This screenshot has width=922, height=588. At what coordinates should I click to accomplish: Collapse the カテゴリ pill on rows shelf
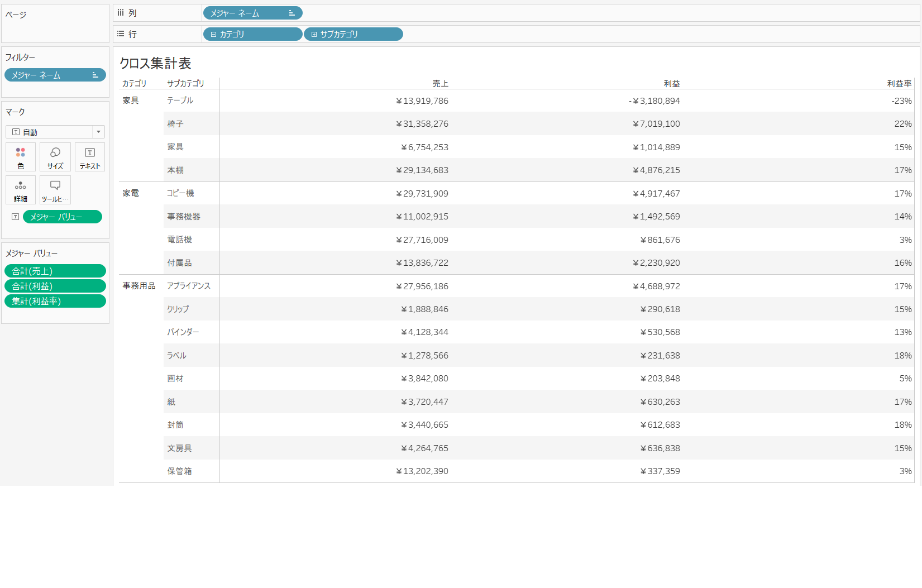pos(213,34)
